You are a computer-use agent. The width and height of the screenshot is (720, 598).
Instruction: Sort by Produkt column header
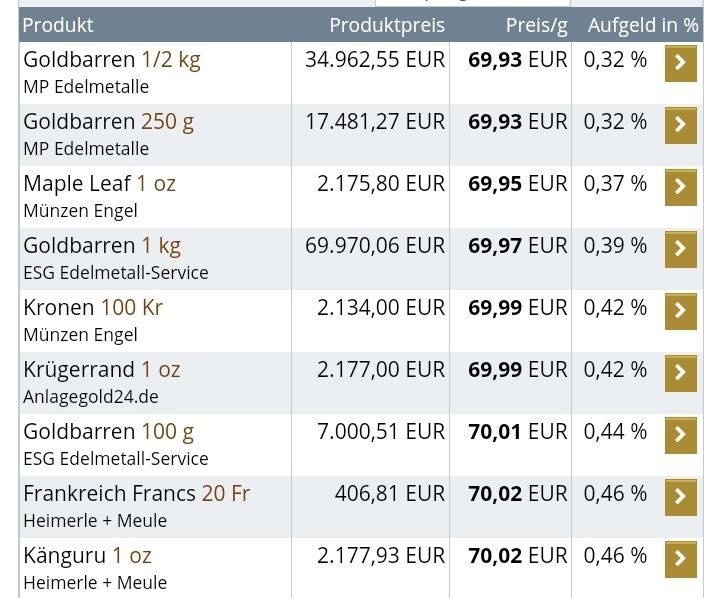pos(58,25)
